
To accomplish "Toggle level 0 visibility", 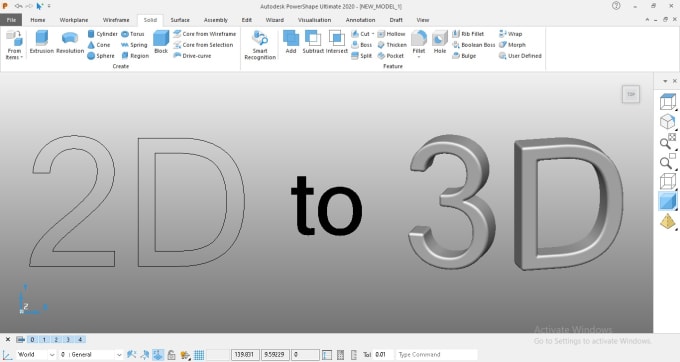I will [33, 339].
